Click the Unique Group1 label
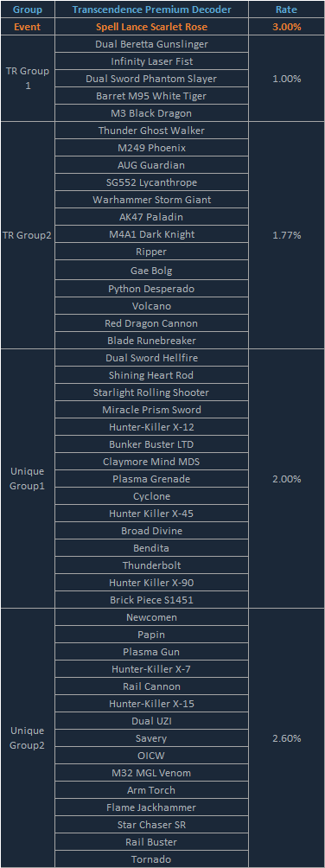 coord(28,478)
